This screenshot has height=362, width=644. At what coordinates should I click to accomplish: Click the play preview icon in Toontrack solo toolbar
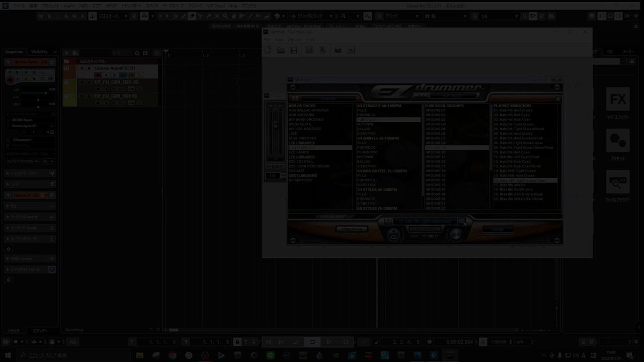pos(351,50)
